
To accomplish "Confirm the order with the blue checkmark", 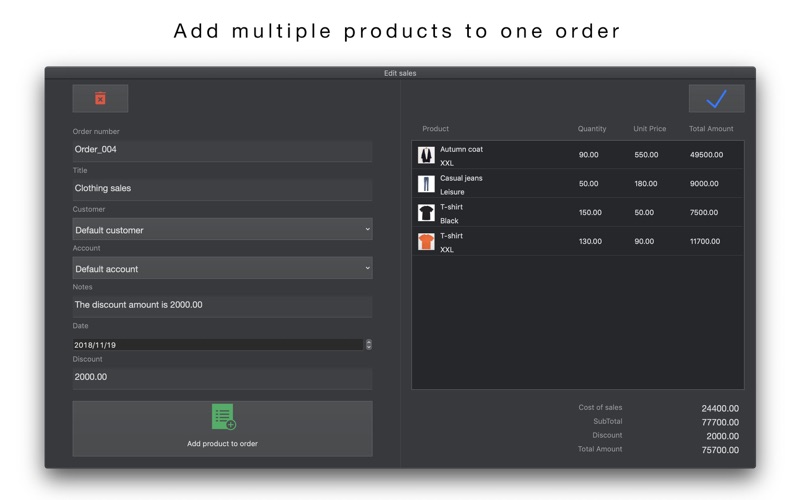I will (716, 98).
